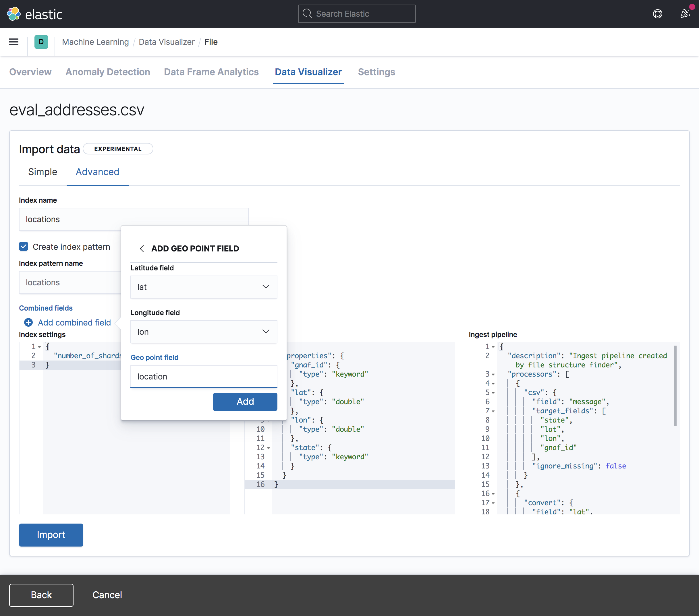The height and width of the screenshot is (616, 699).
Task: Click the Elastic logo icon
Action: click(14, 14)
